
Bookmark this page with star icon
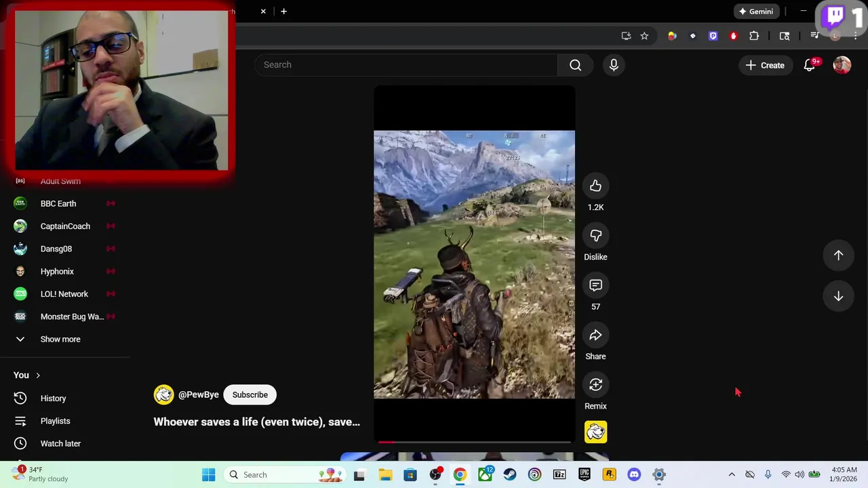pyautogui.click(x=644, y=36)
